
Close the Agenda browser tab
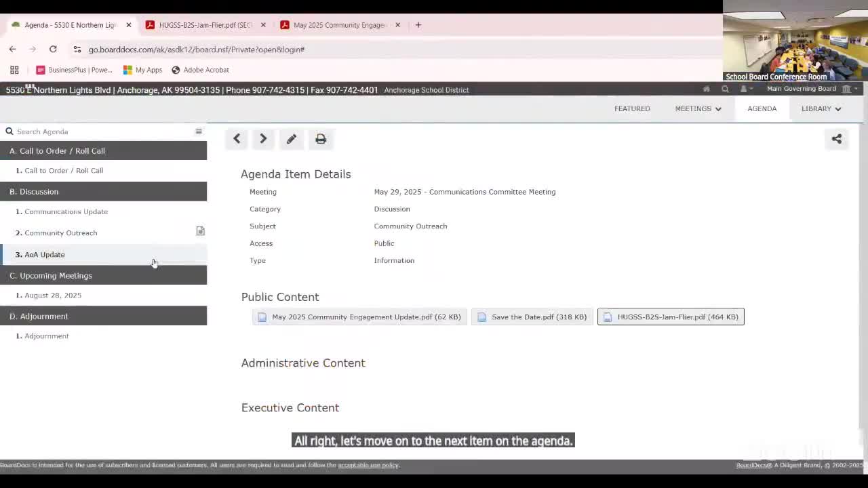click(x=129, y=25)
